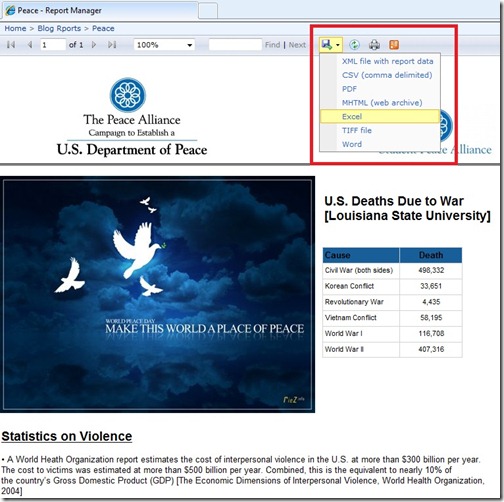Viewport: 504px width, 502px height.
Task: Click the Next search link
Action: 297,45
